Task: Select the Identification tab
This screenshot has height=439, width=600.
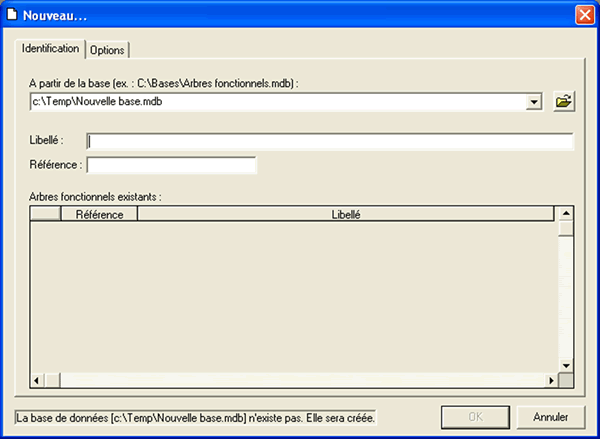Action: (x=50, y=49)
